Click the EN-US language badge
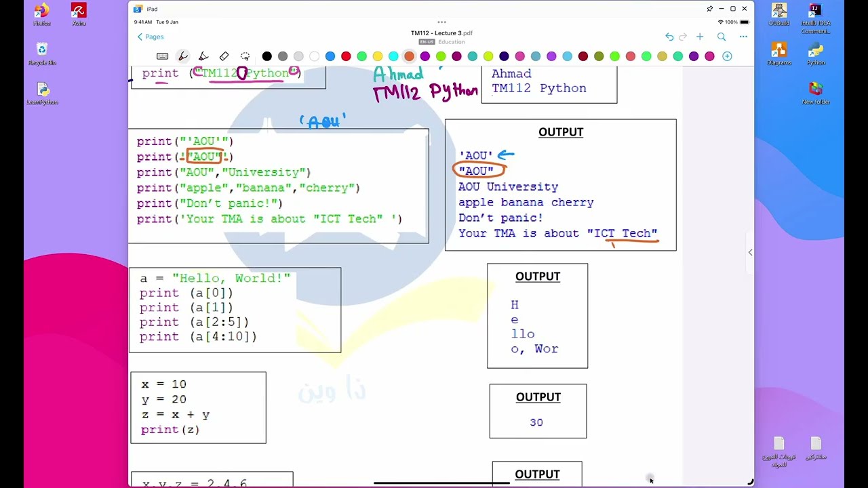Image resolution: width=868 pixels, height=488 pixels. [427, 42]
